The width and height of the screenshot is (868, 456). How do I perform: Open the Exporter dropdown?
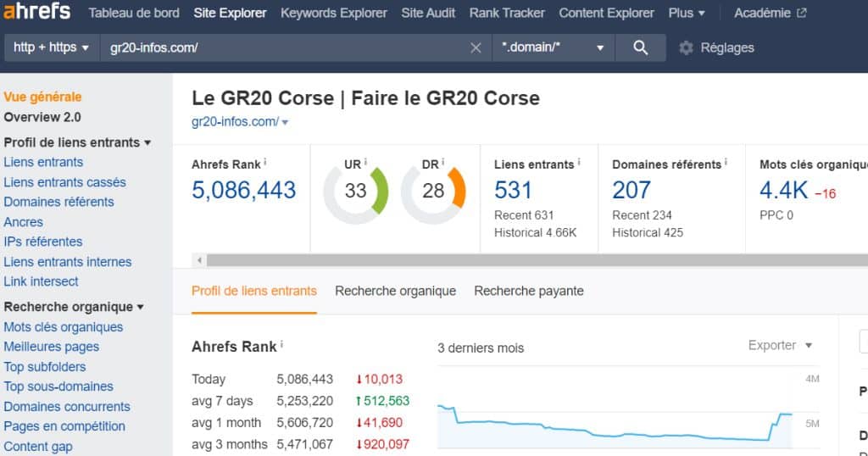[x=780, y=345]
